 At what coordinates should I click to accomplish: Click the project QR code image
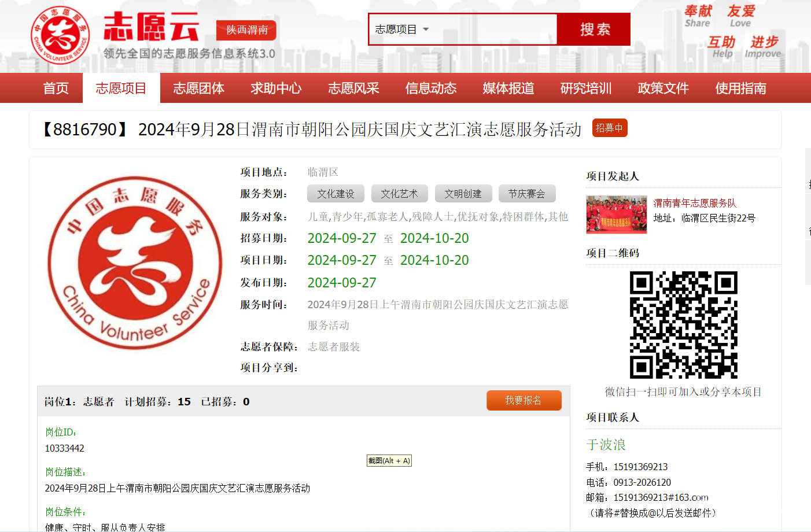tap(683, 324)
